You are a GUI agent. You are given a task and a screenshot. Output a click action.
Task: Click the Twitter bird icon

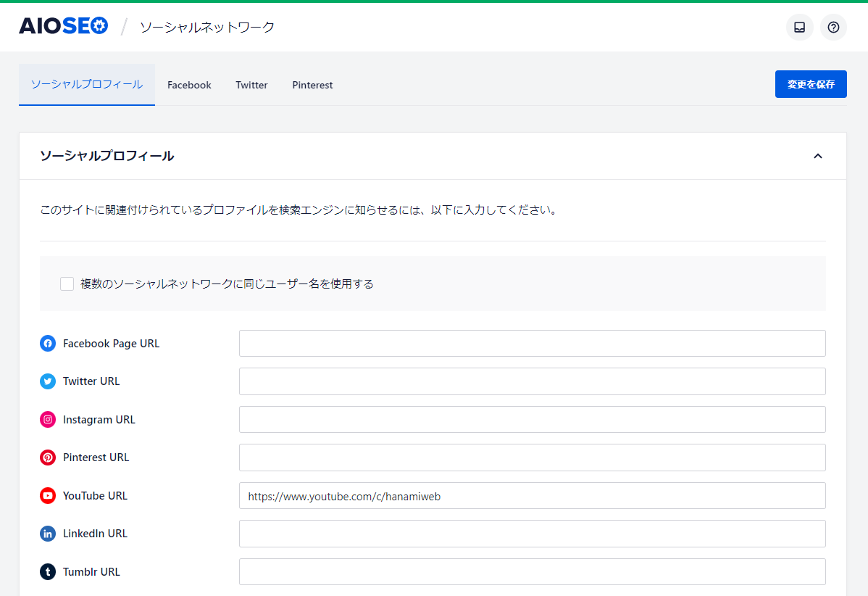click(x=48, y=381)
